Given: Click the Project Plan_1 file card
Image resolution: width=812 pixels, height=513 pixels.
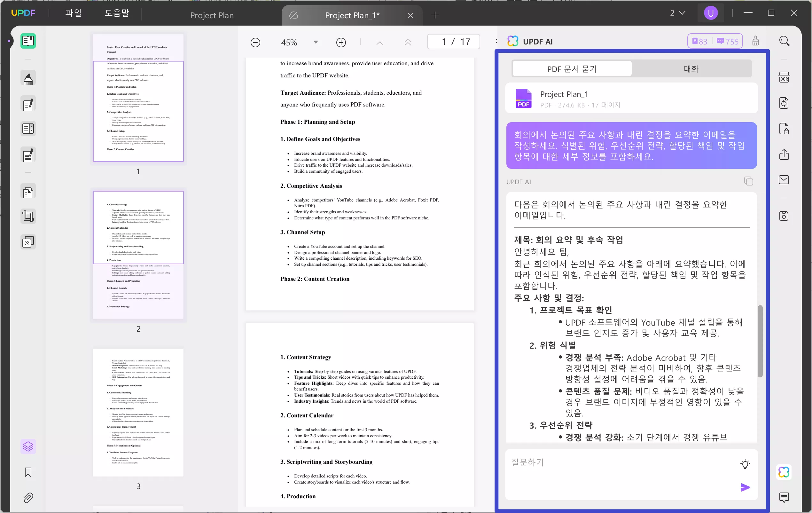Looking at the screenshot, I should (631, 98).
